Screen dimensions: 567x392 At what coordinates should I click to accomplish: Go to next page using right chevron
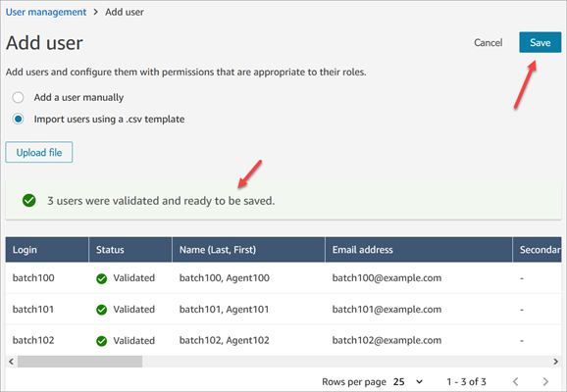tap(545, 381)
